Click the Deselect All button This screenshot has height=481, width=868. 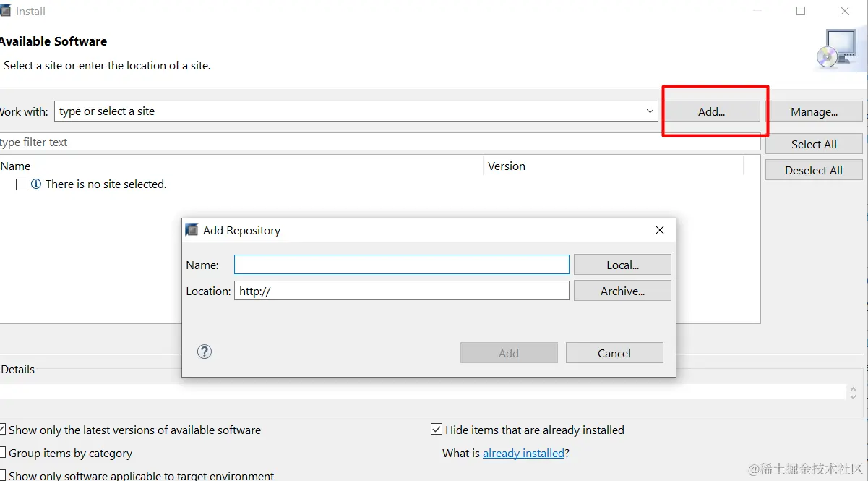(814, 170)
